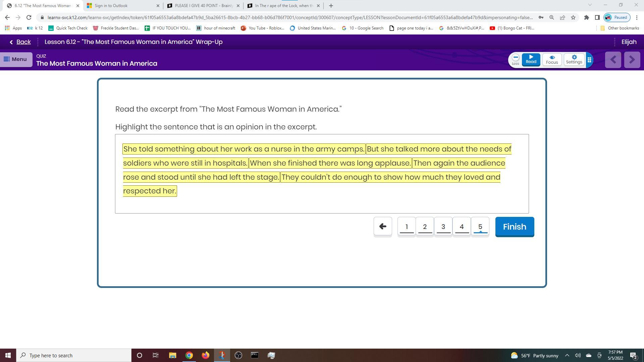Open Chrome extensions puzzle icon
This screenshot has width=644, height=362.
[586, 17]
